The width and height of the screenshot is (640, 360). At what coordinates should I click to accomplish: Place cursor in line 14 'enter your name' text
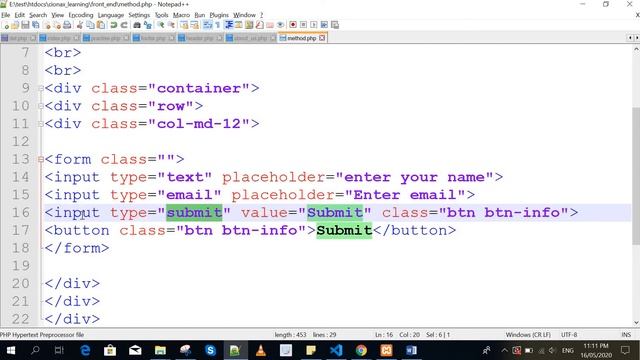click(414, 177)
